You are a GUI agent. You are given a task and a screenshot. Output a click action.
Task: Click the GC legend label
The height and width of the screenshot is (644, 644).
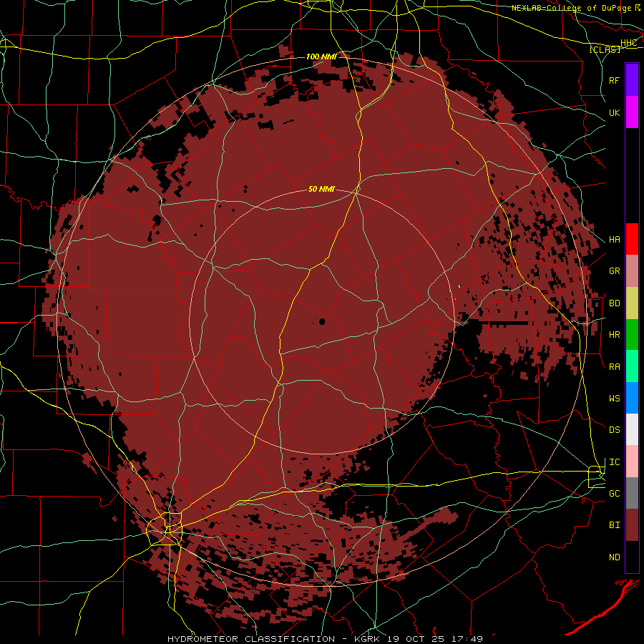click(x=615, y=494)
